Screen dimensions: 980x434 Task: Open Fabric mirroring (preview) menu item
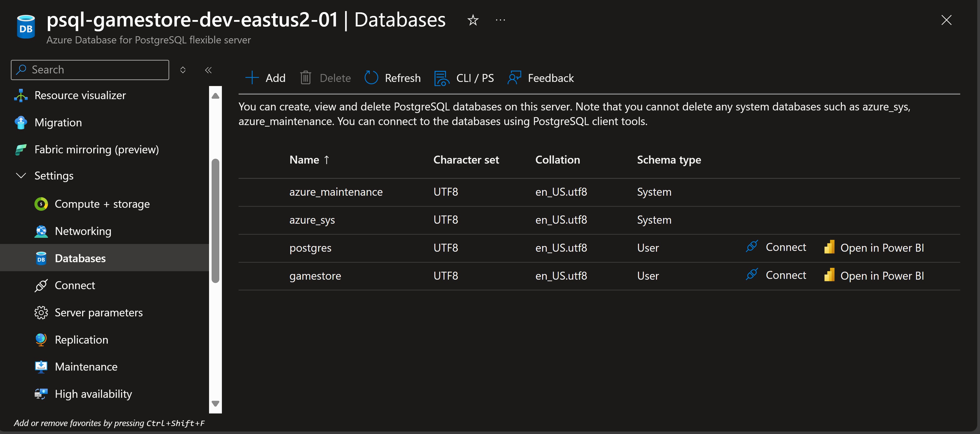(x=97, y=149)
